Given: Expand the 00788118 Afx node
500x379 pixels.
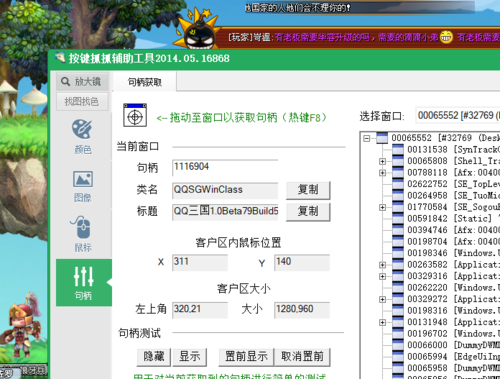Looking at the screenshot, I should point(382,173).
